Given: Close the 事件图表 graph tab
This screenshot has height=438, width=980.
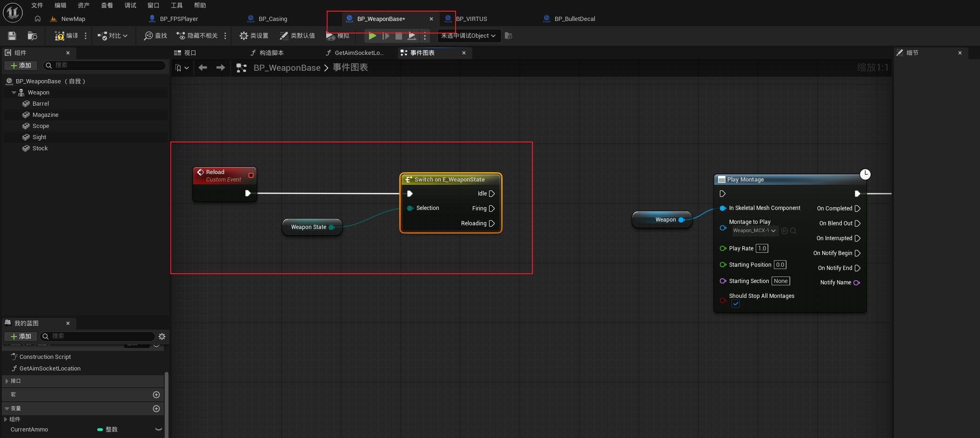Looking at the screenshot, I should [x=464, y=53].
